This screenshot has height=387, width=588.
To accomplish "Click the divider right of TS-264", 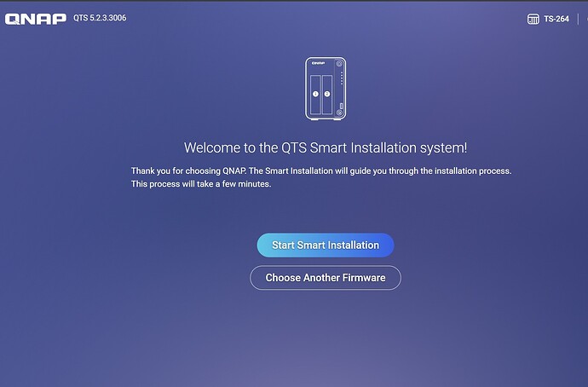I will (579, 19).
